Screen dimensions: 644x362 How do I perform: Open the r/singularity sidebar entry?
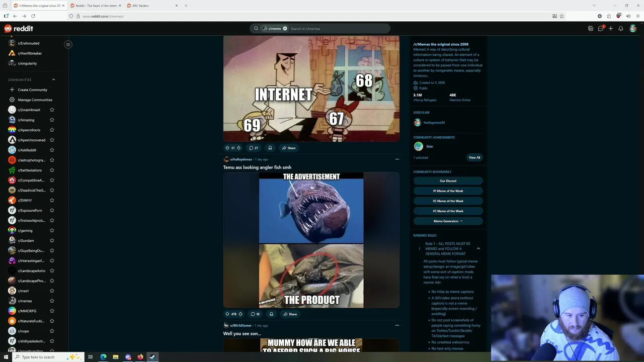coord(27,63)
